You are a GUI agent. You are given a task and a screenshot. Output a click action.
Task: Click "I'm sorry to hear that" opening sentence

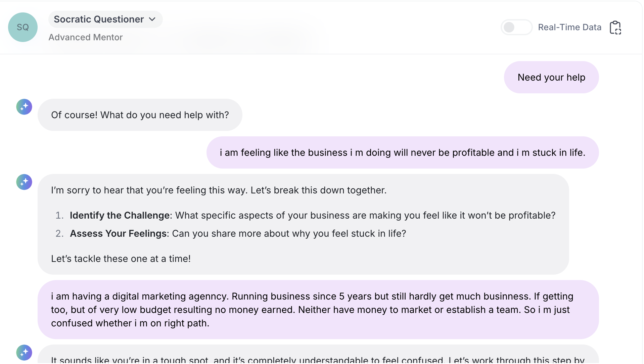219,190
